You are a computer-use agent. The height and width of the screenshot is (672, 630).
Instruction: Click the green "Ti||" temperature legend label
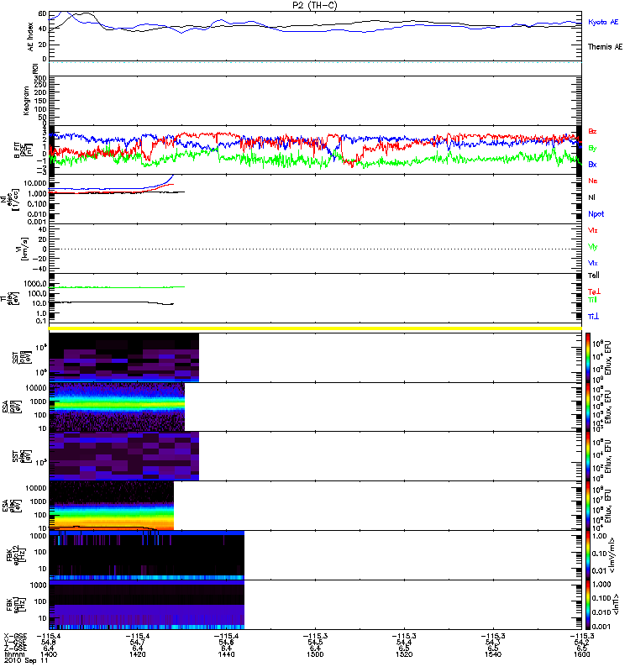[x=593, y=300]
